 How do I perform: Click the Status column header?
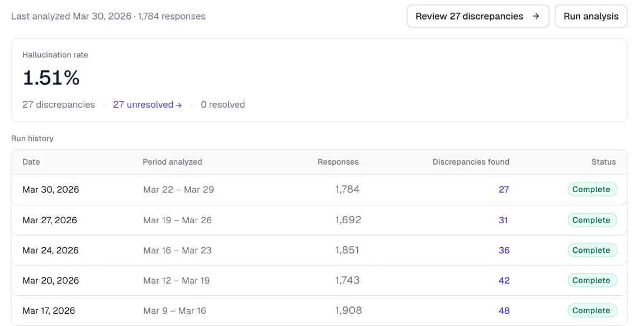tap(604, 162)
